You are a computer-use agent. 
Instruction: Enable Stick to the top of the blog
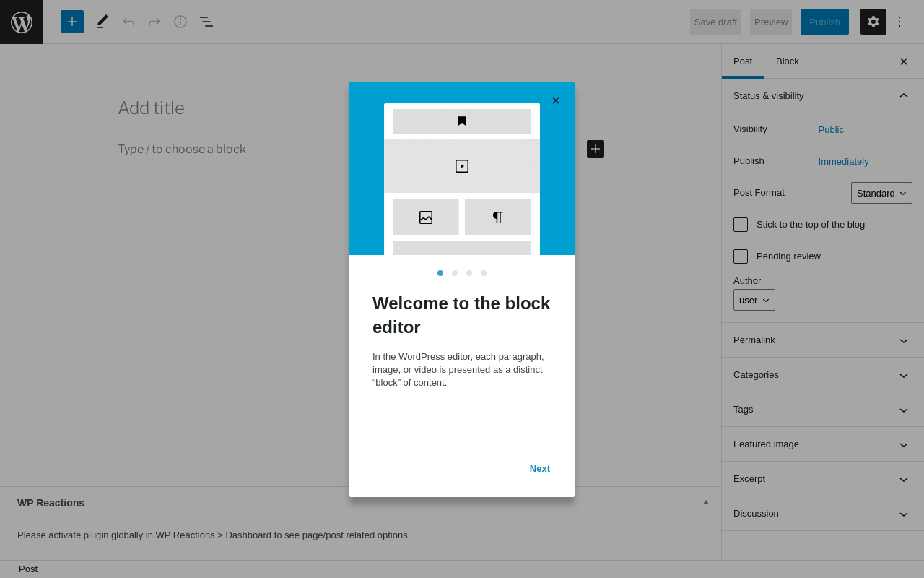click(741, 225)
